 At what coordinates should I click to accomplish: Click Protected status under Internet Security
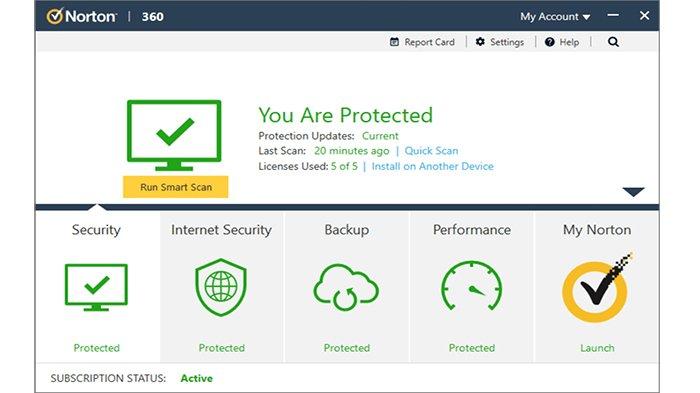(x=221, y=348)
